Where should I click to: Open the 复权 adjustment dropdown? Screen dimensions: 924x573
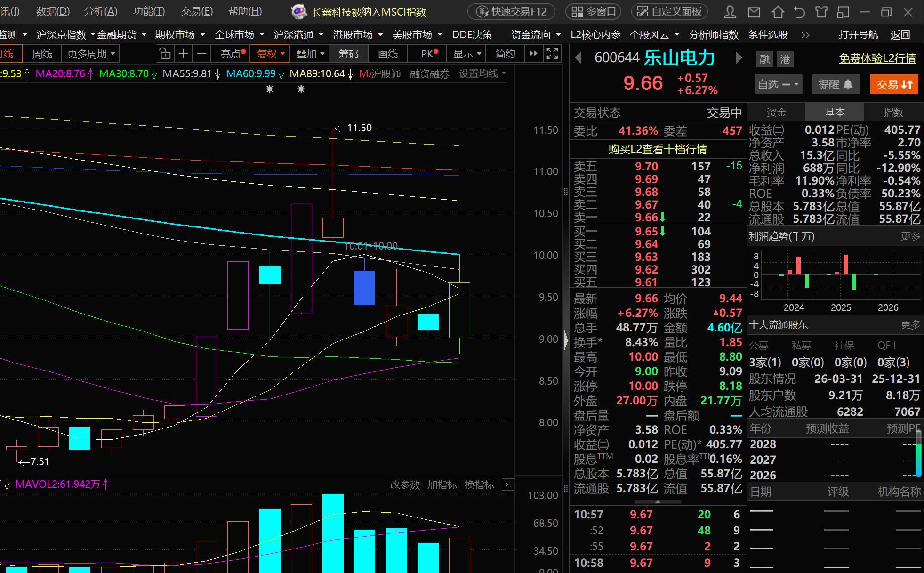pos(271,54)
